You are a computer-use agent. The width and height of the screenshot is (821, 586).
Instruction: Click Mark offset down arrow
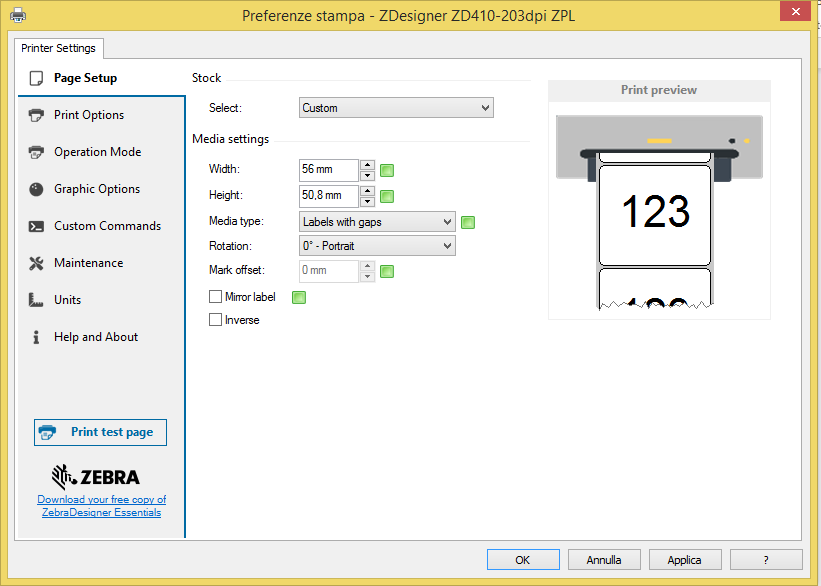coord(368,277)
